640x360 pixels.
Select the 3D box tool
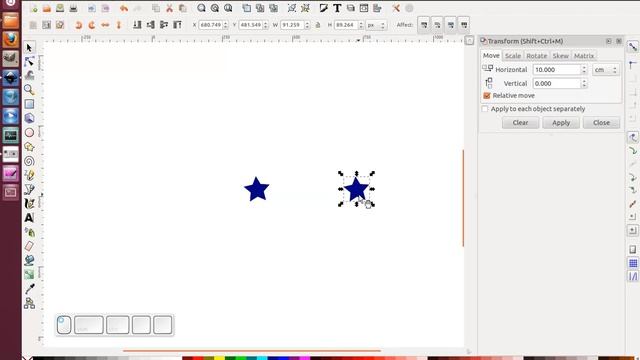point(29,118)
